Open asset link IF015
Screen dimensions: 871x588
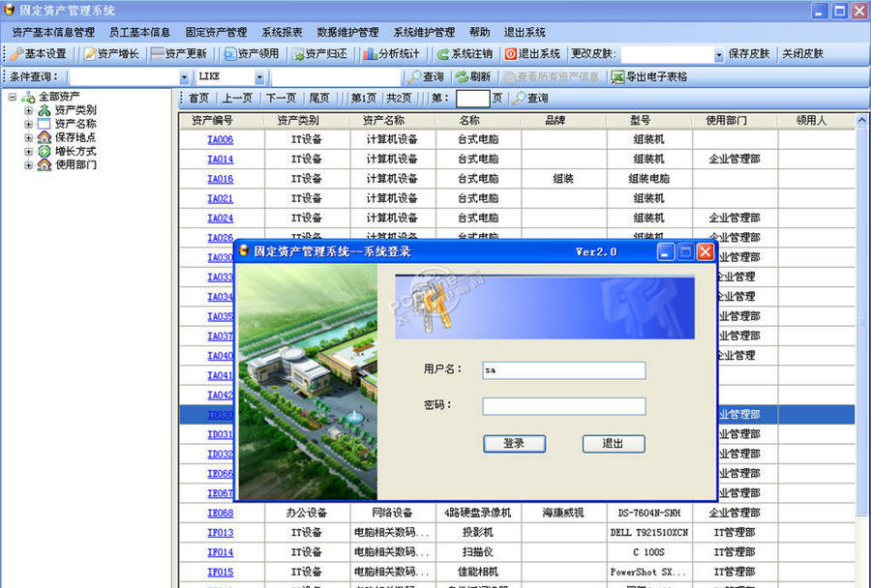[x=221, y=572]
